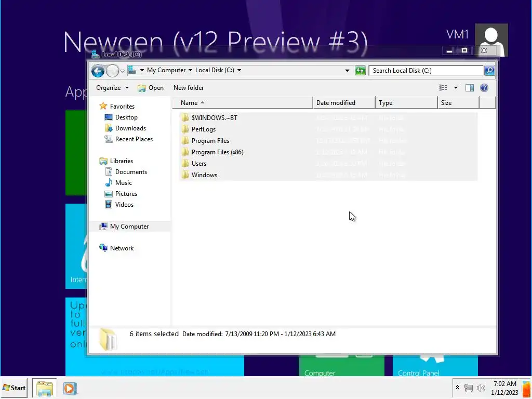Open the recent pages dropdown arrow
This screenshot has width=532, height=399.
point(122,71)
